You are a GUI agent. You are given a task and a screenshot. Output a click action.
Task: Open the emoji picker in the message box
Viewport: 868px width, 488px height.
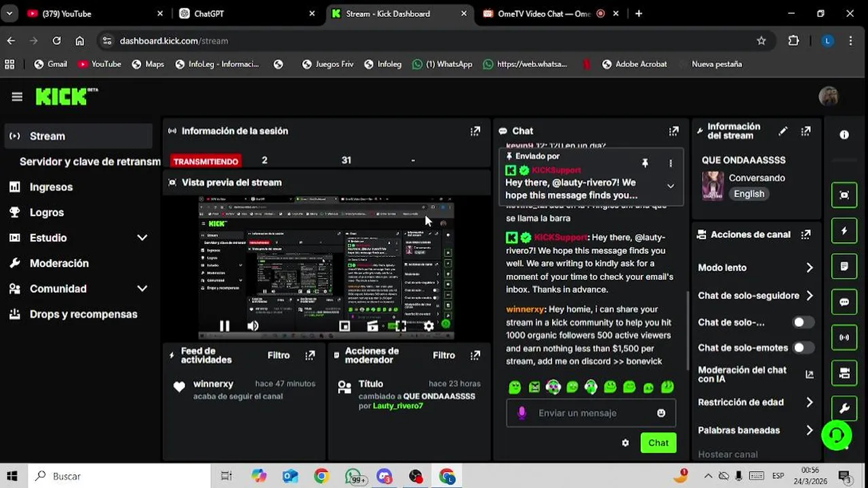[x=661, y=413]
